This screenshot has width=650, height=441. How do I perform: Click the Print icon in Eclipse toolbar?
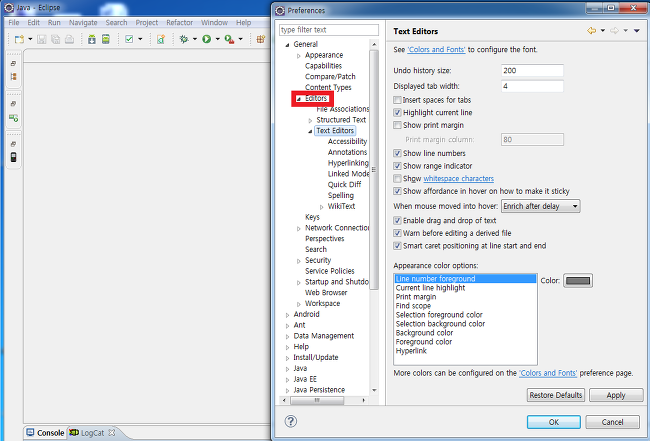tap(70, 39)
